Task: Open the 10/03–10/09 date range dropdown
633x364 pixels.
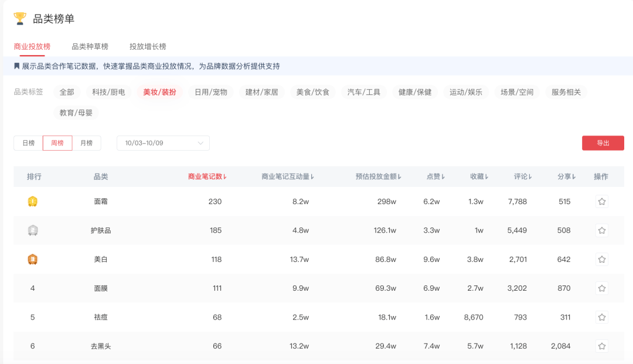Action: (163, 143)
